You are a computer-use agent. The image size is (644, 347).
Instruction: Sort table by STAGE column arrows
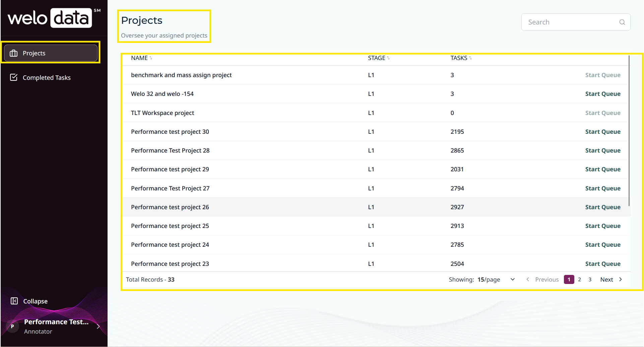pos(388,58)
